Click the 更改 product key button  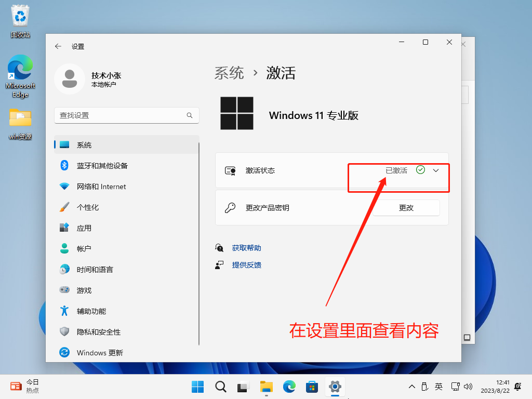(406, 208)
